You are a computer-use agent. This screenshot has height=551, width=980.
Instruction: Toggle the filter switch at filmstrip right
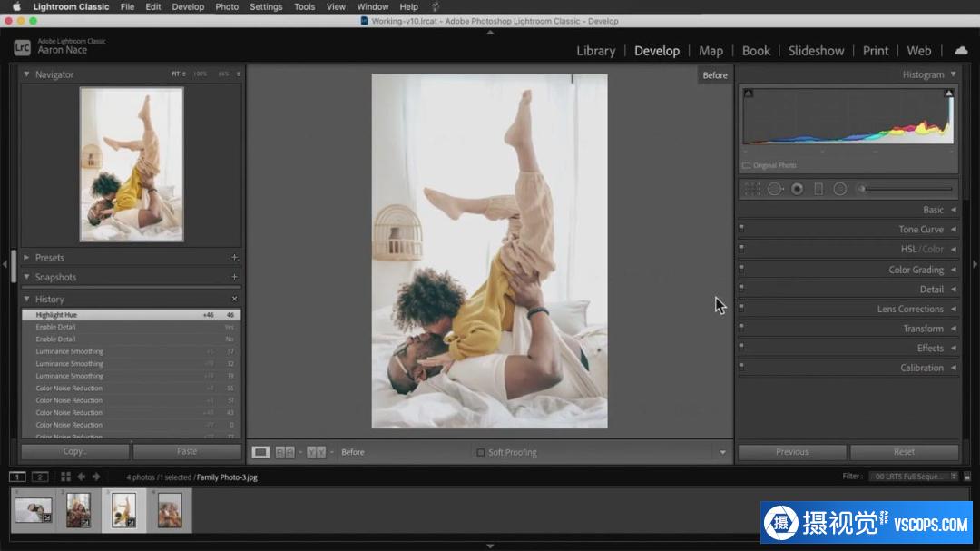pyautogui.click(x=967, y=477)
